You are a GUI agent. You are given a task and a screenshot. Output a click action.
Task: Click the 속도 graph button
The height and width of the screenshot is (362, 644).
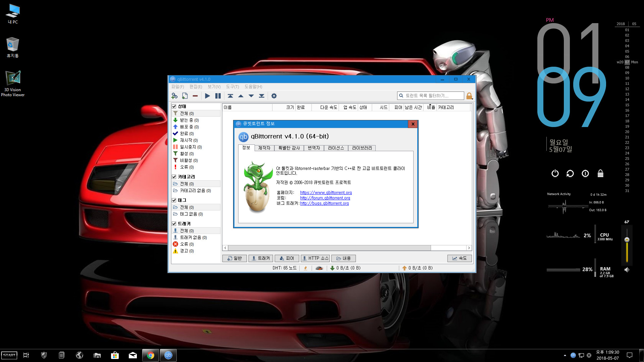pos(460,258)
